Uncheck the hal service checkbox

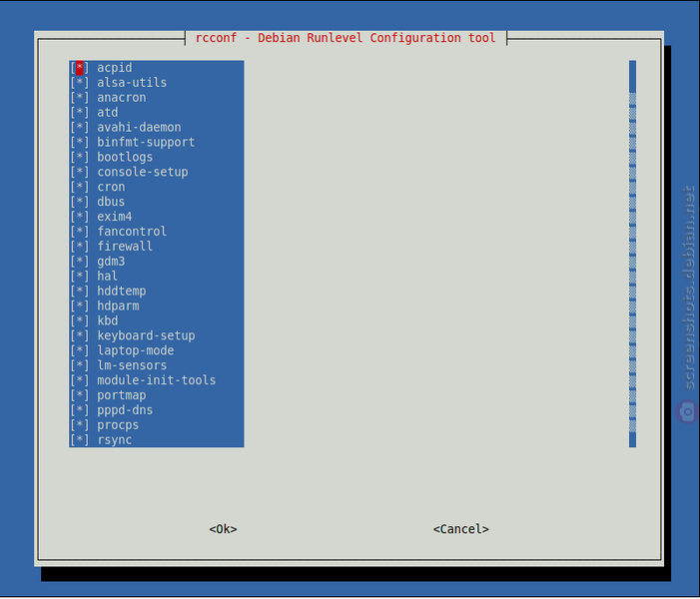click(80, 277)
